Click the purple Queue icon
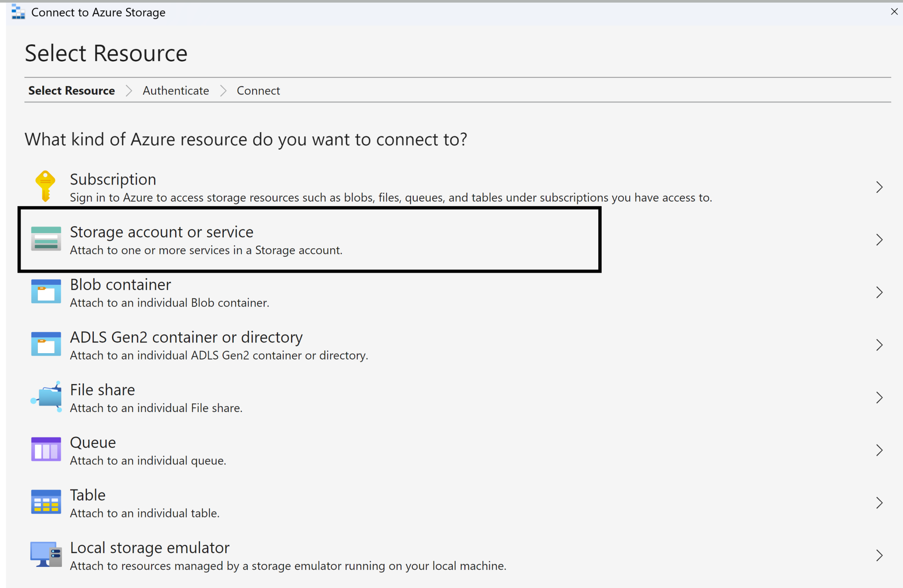The height and width of the screenshot is (588, 903). pyautogui.click(x=46, y=449)
